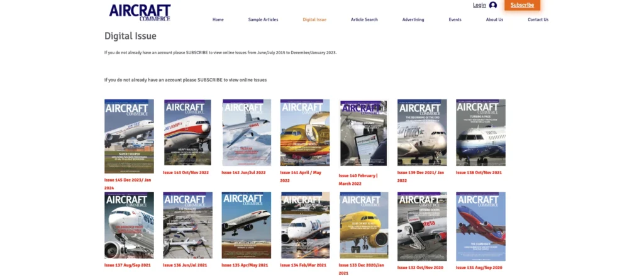Open the Events menu item
The image size is (644, 276).
pyautogui.click(x=455, y=19)
